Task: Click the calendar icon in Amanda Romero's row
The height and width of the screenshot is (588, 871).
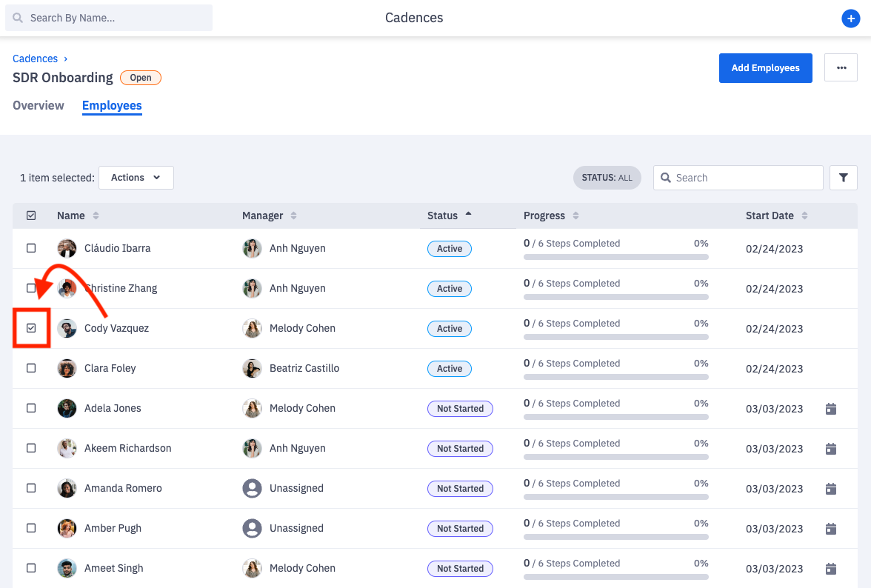Action: pyautogui.click(x=831, y=489)
